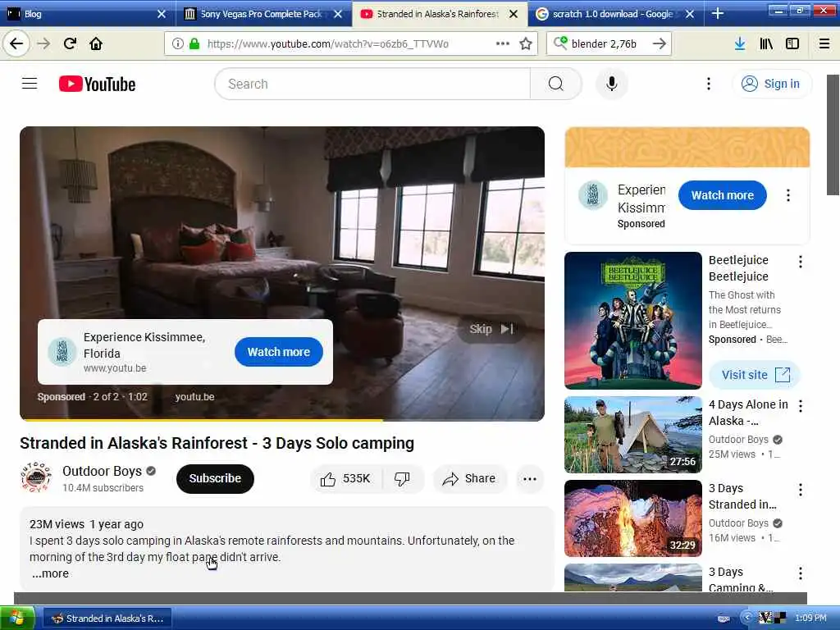Open 4 Days Alone in Alaska thumbnail
840x630 pixels.
pyautogui.click(x=632, y=435)
